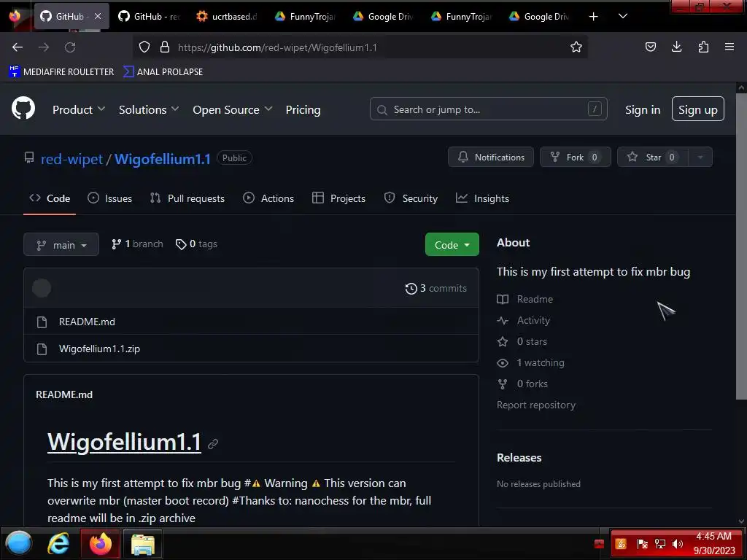
Task: Expand the Open Source menu
Action: click(x=233, y=109)
